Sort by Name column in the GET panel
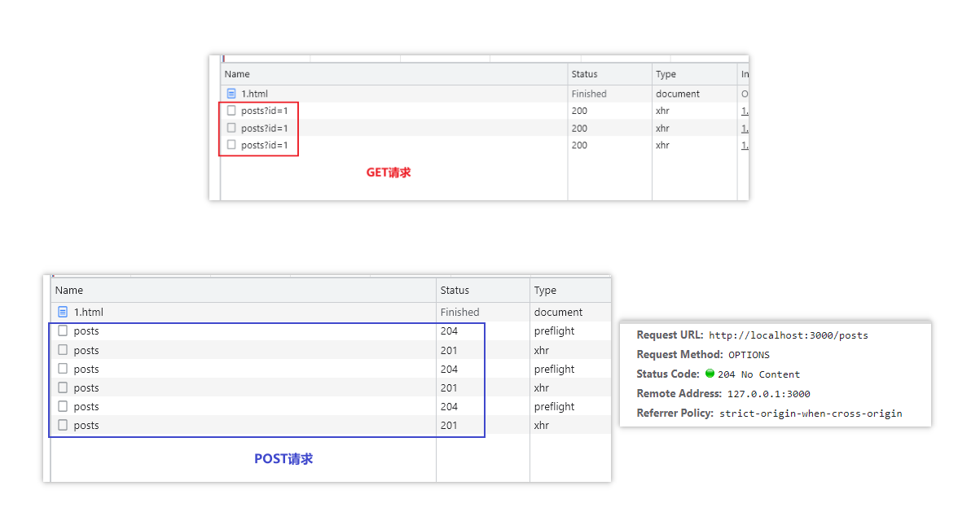The height and width of the screenshot is (512, 980). 394,74
